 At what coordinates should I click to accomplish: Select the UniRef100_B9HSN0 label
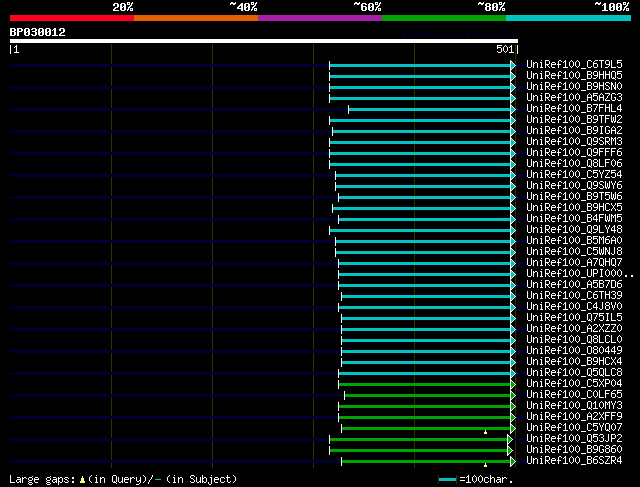point(574,87)
